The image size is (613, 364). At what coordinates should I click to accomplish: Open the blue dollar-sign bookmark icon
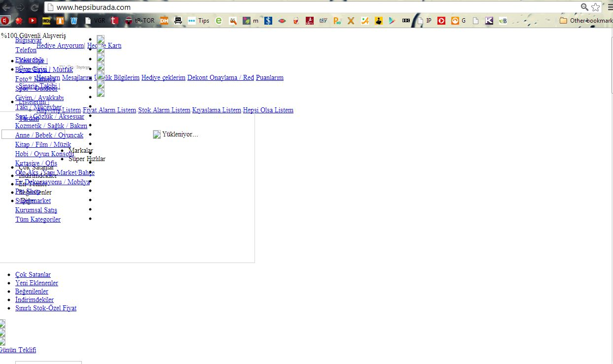pyautogui.click(x=268, y=21)
